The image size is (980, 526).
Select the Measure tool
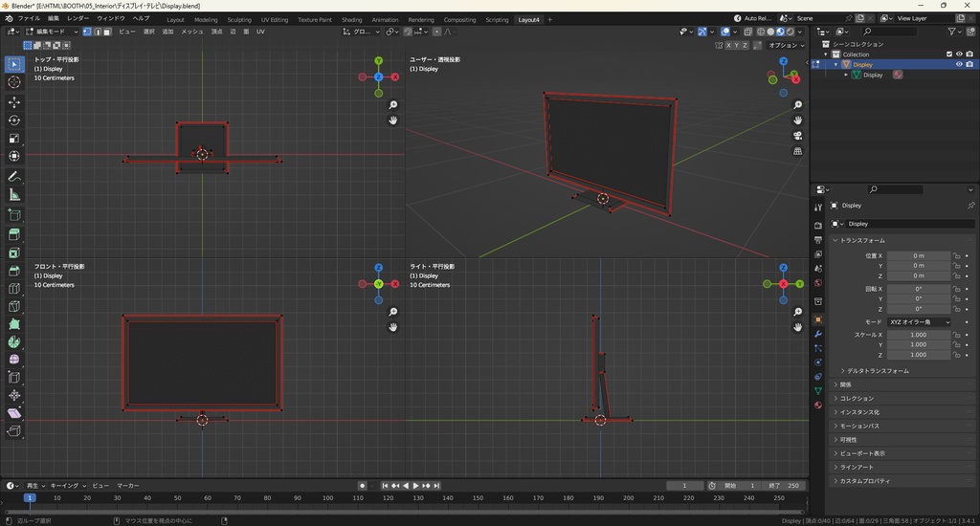(x=14, y=195)
